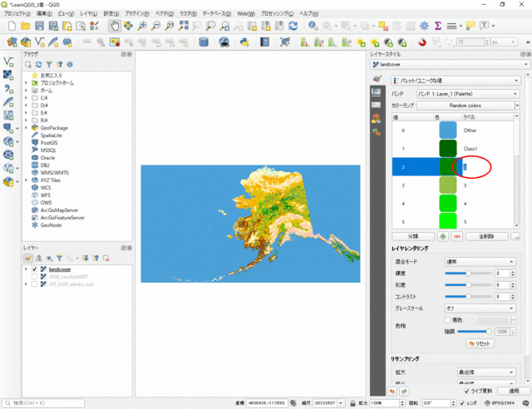Click the Apply button

[x=514, y=391]
